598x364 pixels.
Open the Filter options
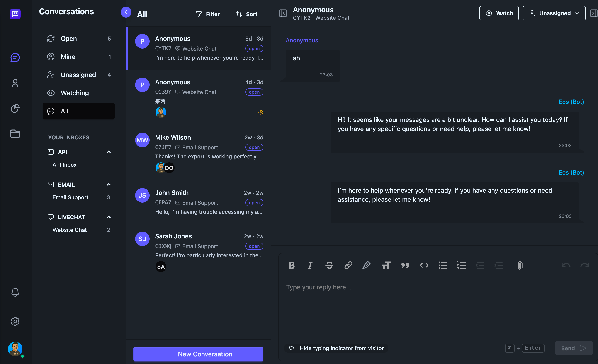point(207,14)
